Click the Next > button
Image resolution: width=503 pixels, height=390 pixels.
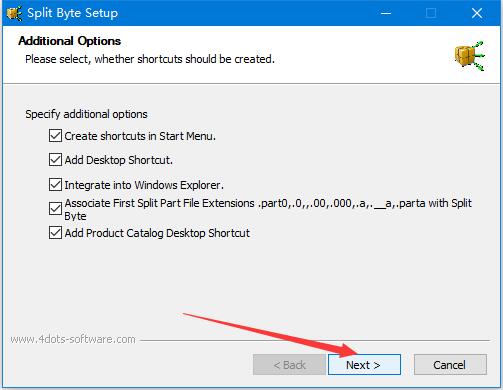pos(364,365)
